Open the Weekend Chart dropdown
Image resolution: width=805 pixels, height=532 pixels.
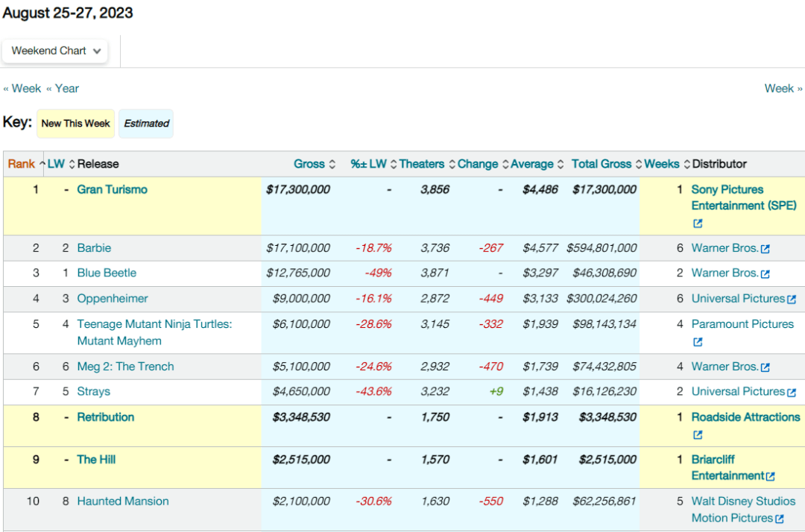(56, 51)
